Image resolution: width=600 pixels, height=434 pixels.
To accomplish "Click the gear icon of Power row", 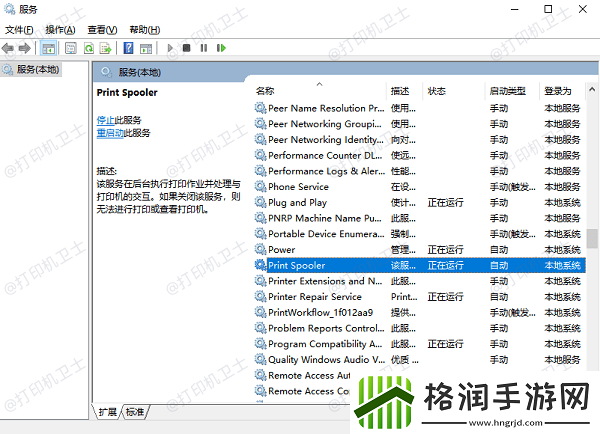I will [x=260, y=249].
